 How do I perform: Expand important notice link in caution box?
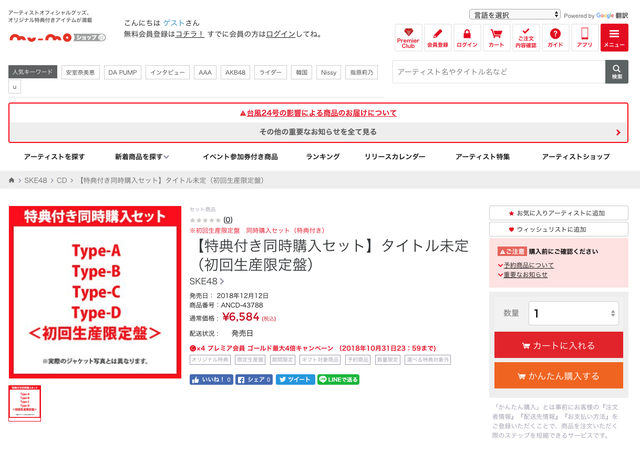pyautogui.click(x=525, y=275)
